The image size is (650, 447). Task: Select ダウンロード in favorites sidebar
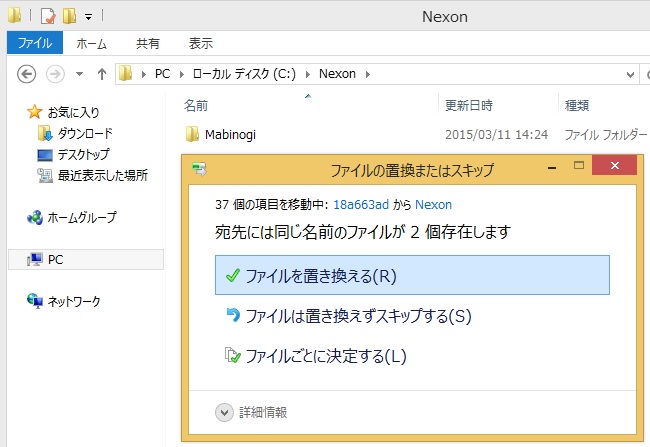click(x=85, y=134)
